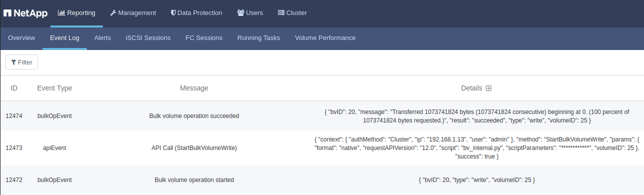Open the Users tab

(x=250, y=13)
